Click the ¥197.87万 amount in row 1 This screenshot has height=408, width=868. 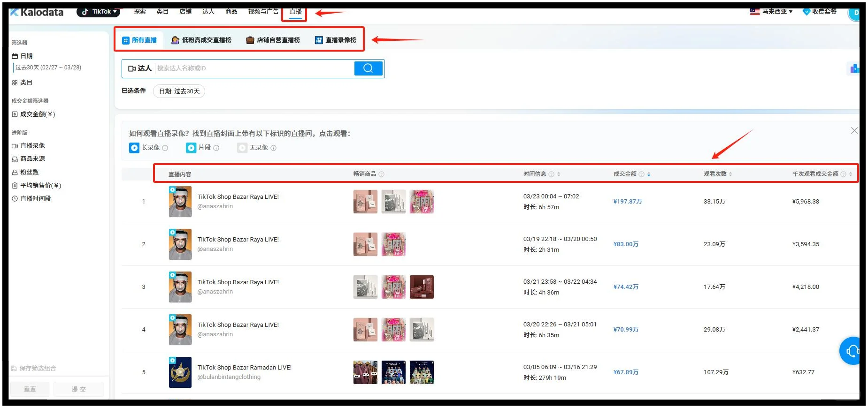click(628, 202)
